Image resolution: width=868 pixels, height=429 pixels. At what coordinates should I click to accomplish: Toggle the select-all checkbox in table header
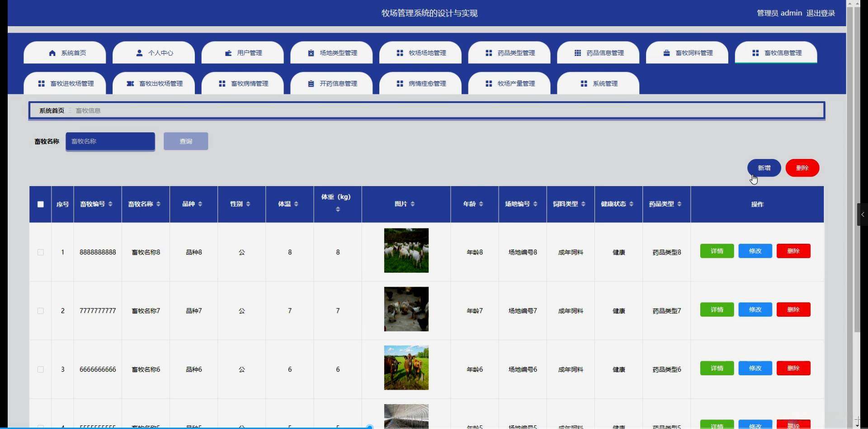pyautogui.click(x=41, y=205)
